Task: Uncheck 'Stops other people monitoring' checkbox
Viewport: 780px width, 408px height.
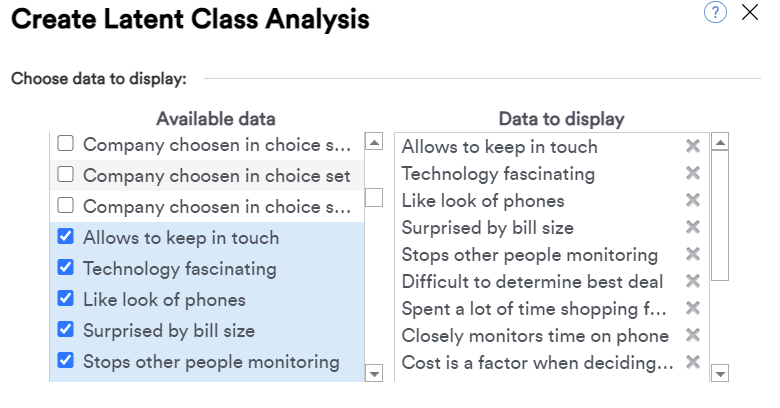Action: (66, 360)
